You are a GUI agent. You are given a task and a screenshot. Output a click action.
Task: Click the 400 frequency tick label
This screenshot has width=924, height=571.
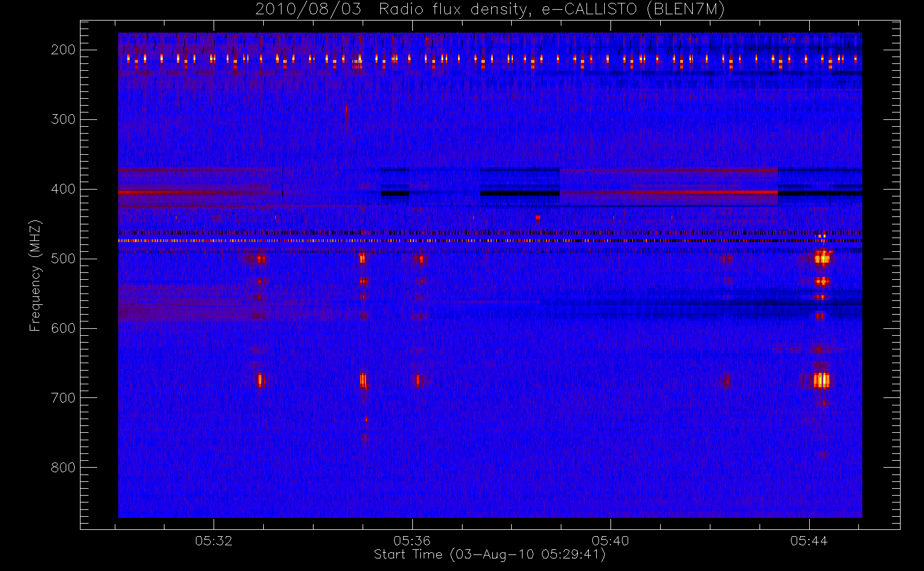(x=63, y=189)
